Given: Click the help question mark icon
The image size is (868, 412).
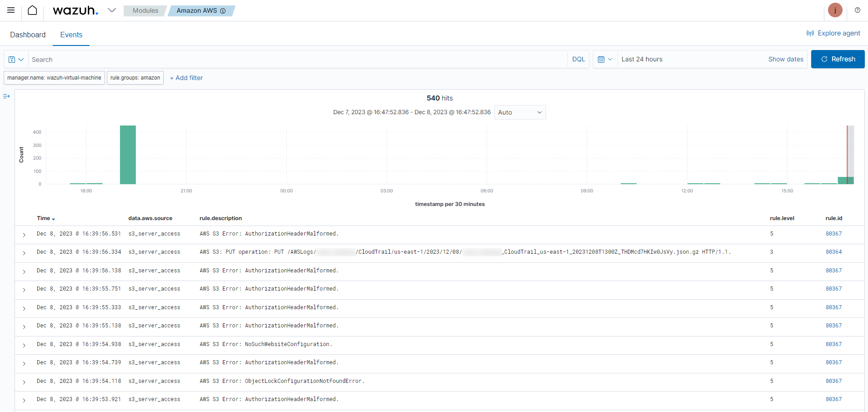Looking at the screenshot, I should (857, 10).
